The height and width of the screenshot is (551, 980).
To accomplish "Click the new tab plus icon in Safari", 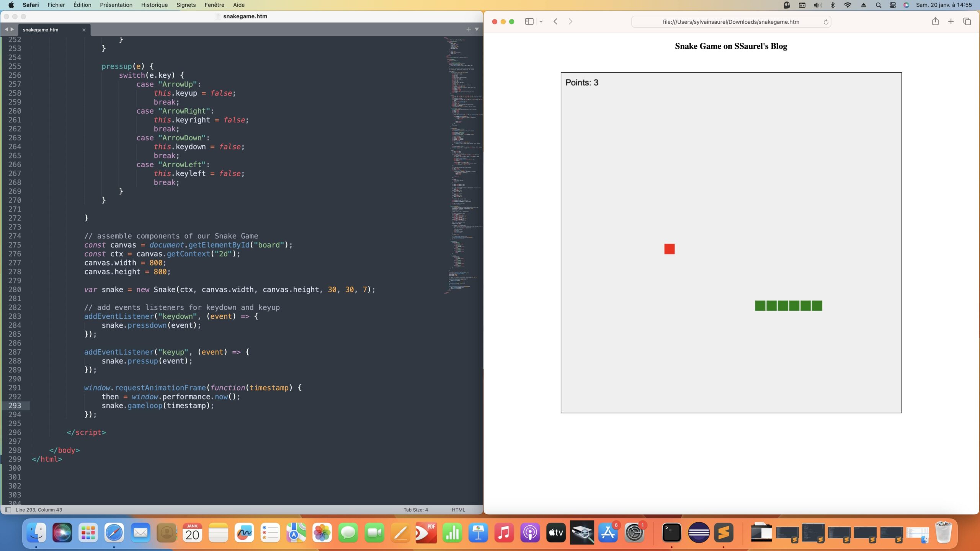I will [x=951, y=22].
